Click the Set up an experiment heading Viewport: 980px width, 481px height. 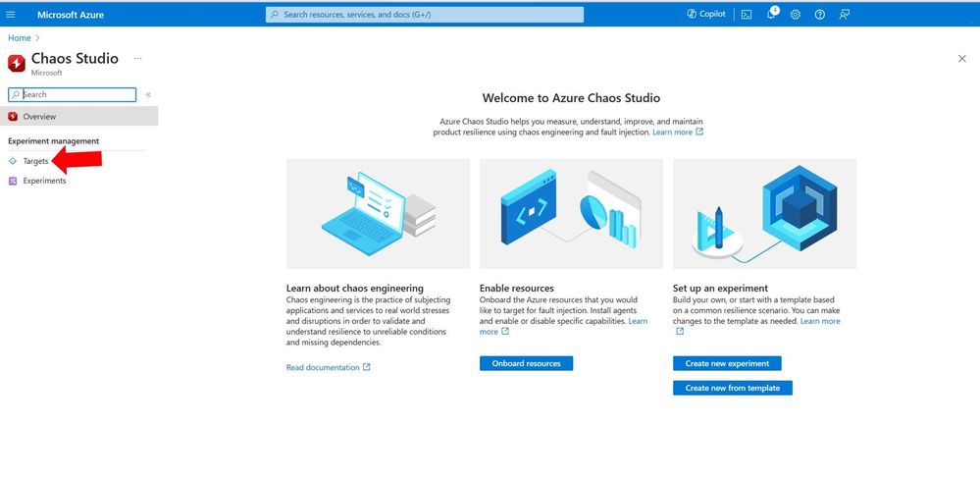click(x=721, y=289)
